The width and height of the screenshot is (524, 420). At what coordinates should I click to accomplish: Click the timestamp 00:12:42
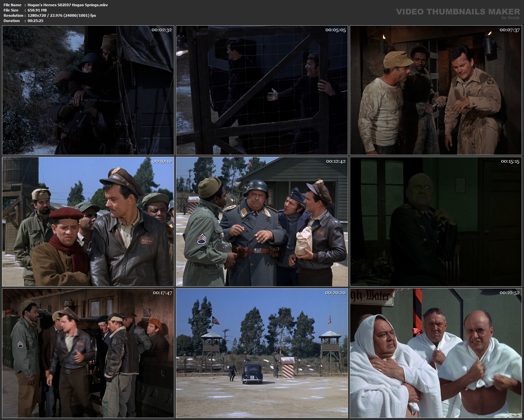[336, 161]
